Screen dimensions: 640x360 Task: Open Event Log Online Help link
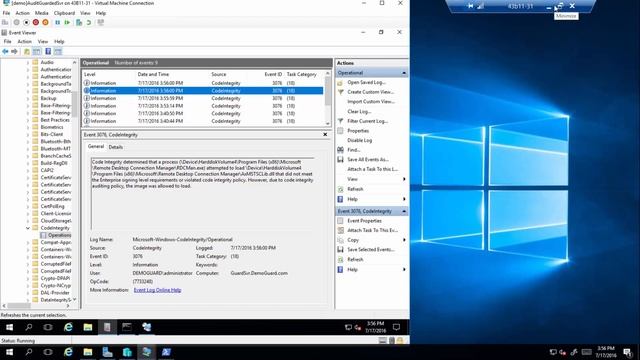click(157, 290)
